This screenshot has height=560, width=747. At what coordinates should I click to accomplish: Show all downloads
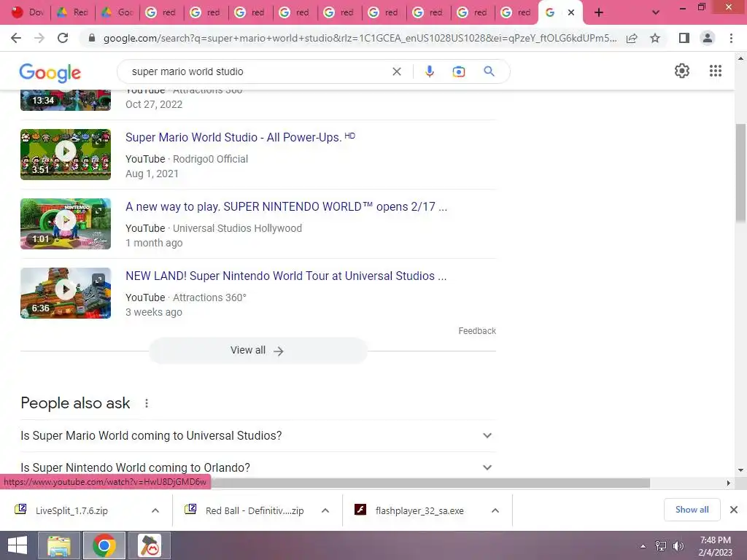click(x=692, y=510)
